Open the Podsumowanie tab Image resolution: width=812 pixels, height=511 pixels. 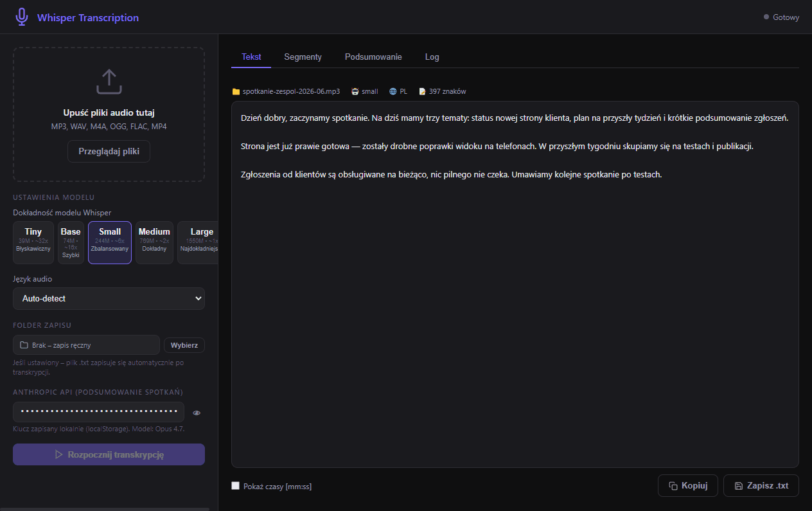point(373,57)
